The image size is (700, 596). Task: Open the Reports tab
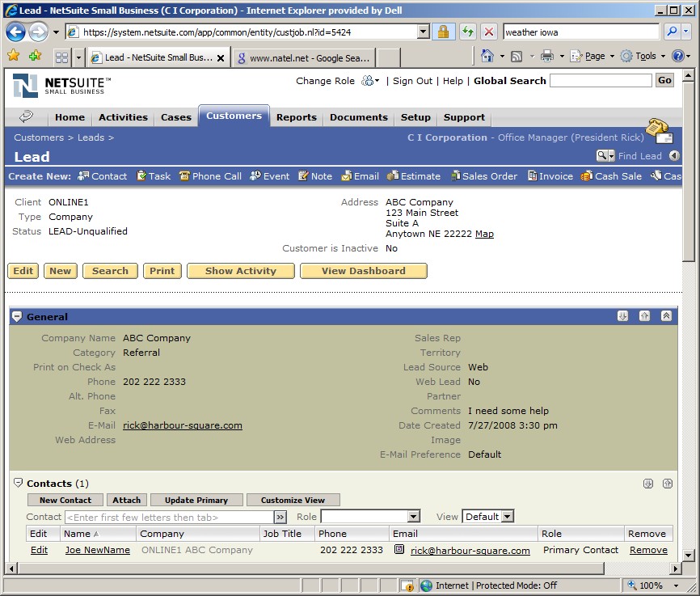tap(297, 117)
